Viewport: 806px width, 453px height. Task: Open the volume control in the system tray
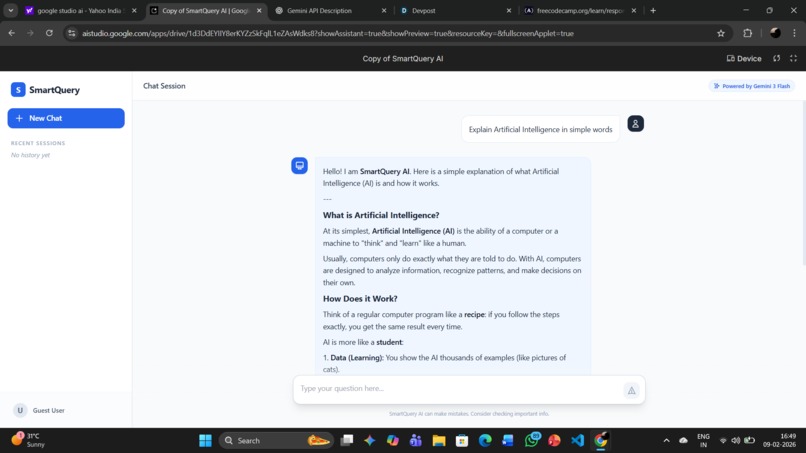(x=736, y=441)
